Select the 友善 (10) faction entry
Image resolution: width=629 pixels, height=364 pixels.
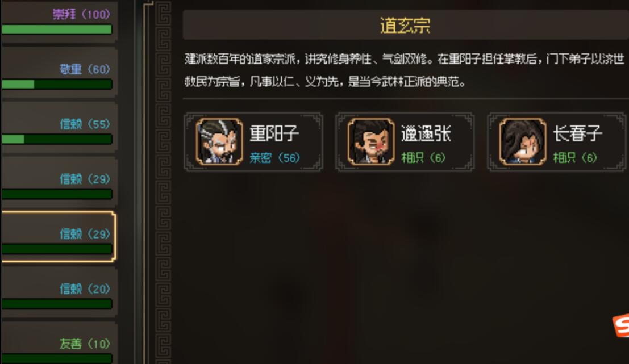click(x=59, y=343)
